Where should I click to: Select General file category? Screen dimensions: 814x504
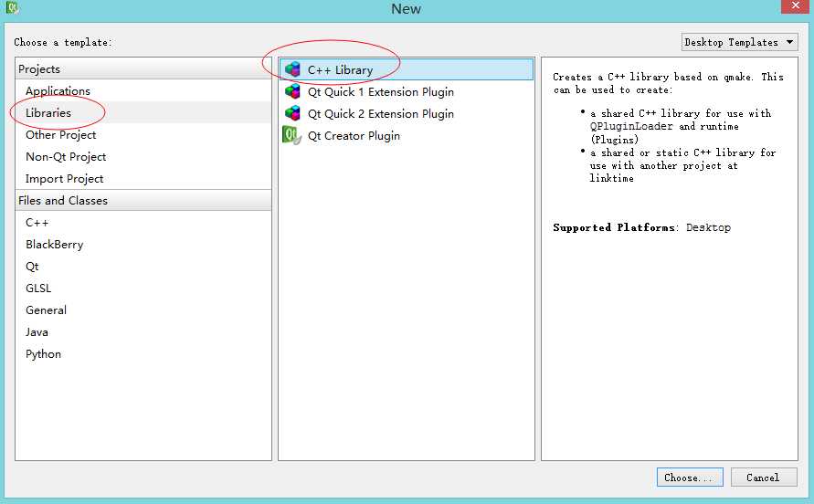(143, 310)
